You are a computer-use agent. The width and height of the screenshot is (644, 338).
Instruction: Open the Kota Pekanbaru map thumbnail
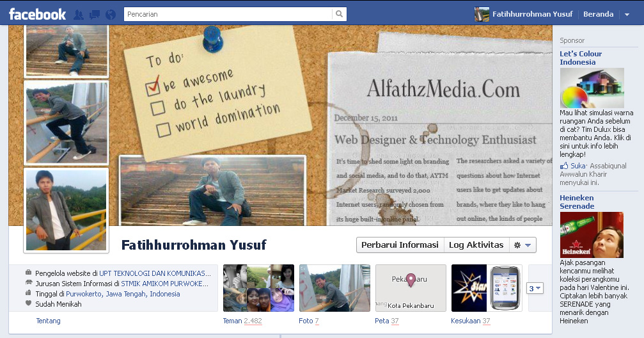411,288
